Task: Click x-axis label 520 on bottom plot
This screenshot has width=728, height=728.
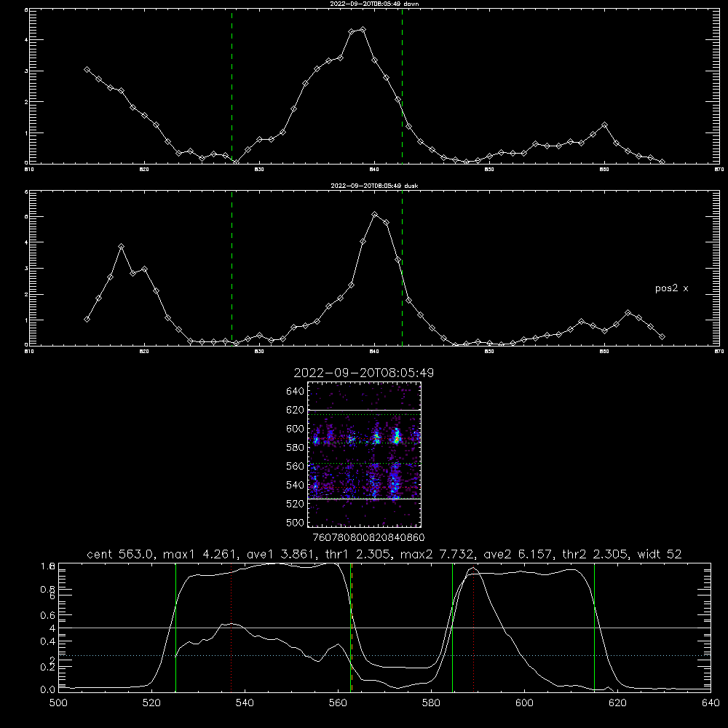Action: click(x=151, y=703)
